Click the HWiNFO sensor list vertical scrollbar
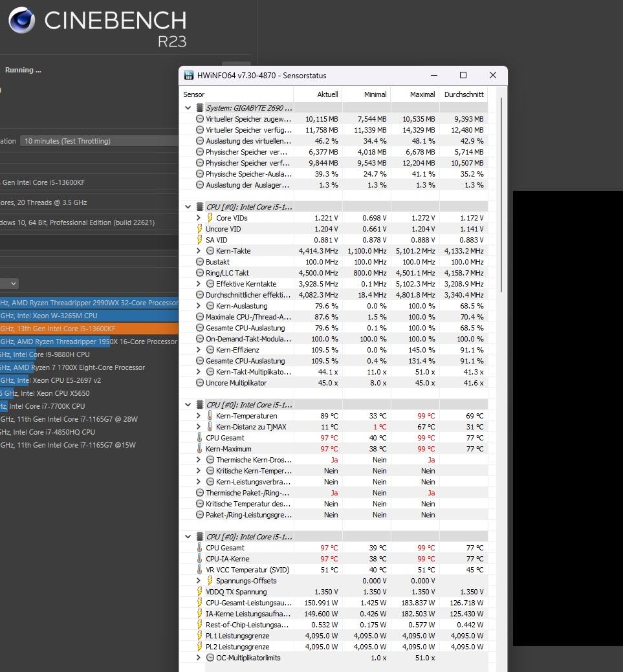Screen dimensions: 623x672 [x=501, y=195]
